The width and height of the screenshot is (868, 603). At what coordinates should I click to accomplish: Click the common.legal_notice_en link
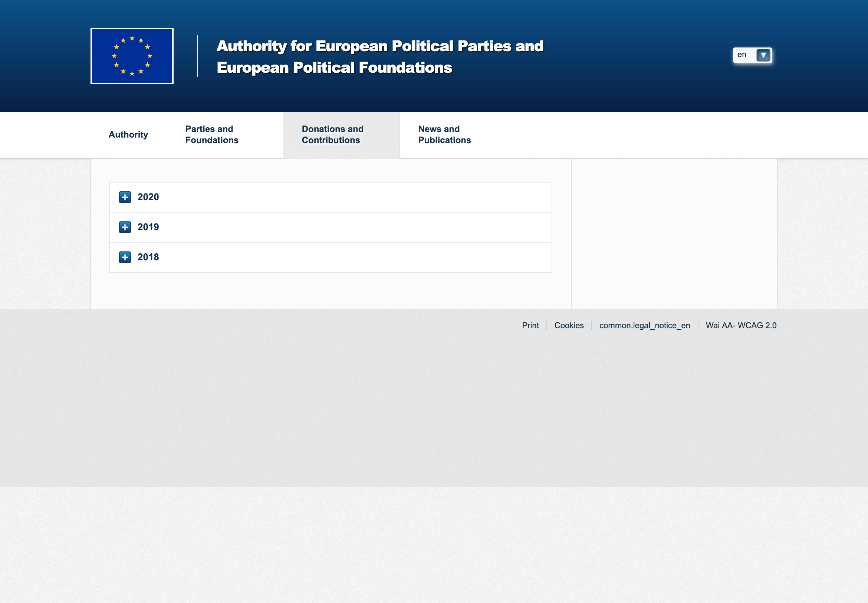point(645,325)
